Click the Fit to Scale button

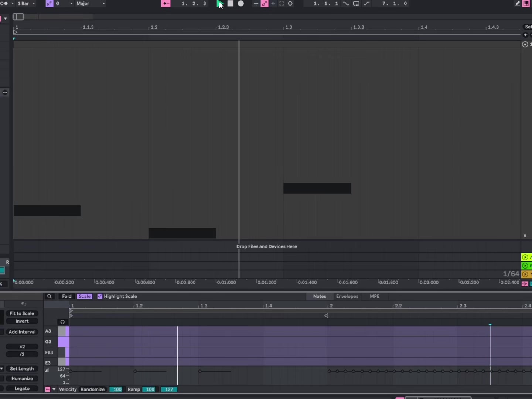coord(22,313)
